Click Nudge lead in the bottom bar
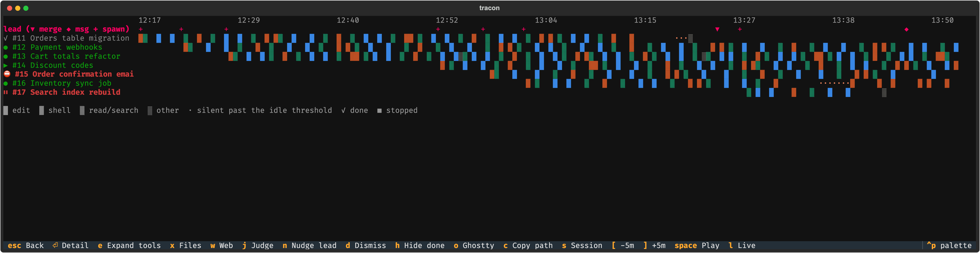Screen dimensions: 980x253 coord(310,246)
